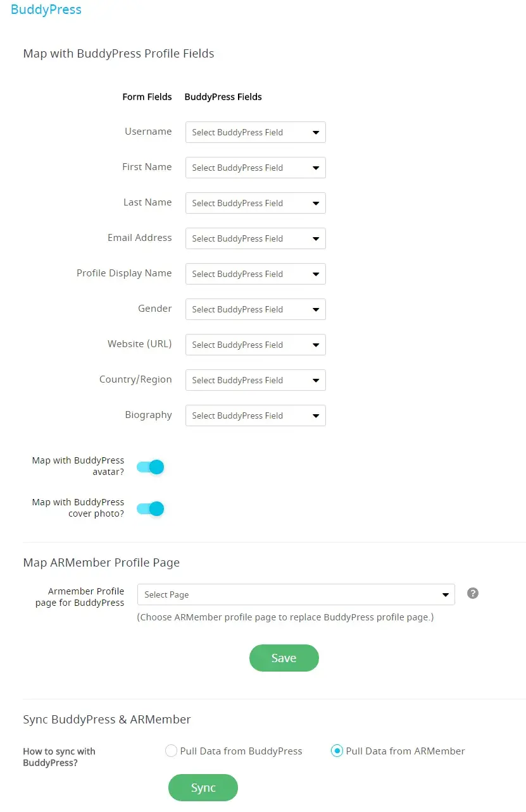Open the Email Address field dropdown
Screen dimensions: 526x812
click(255, 238)
